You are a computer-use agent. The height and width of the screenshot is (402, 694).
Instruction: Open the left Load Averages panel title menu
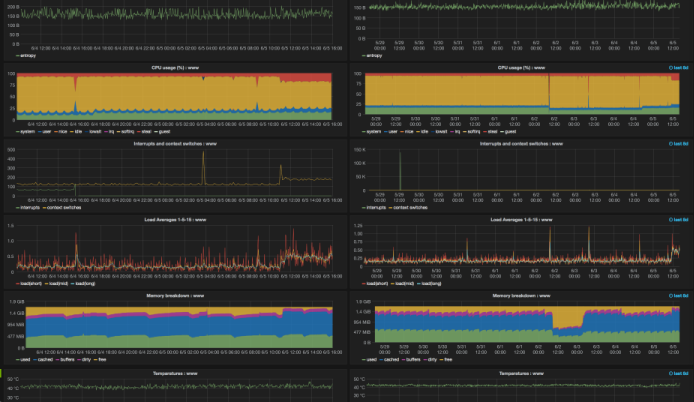click(x=175, y=220)
